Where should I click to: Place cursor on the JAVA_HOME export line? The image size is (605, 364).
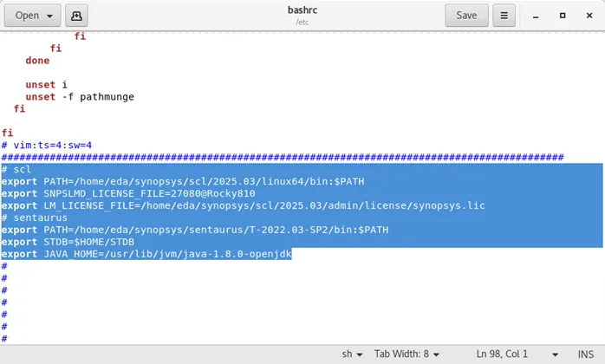point(146,254)
